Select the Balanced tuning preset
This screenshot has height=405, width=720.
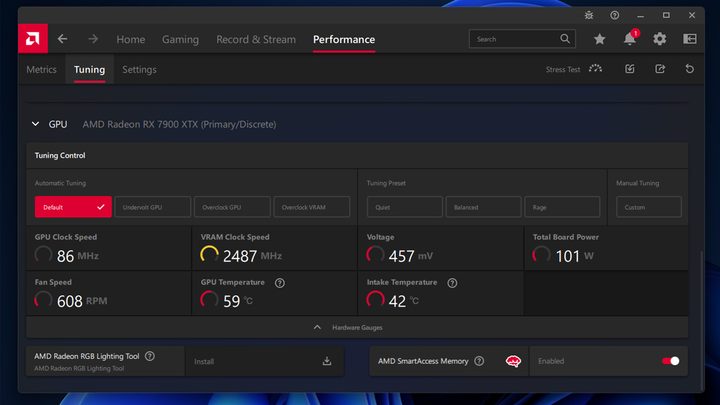click(484, 207)
